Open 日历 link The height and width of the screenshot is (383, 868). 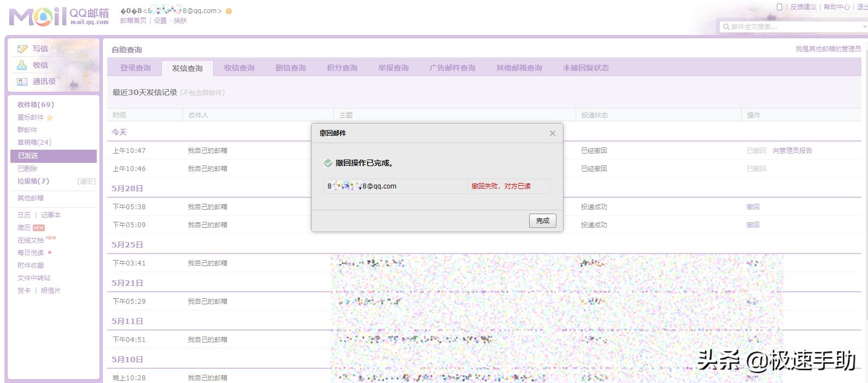[24, 215]
